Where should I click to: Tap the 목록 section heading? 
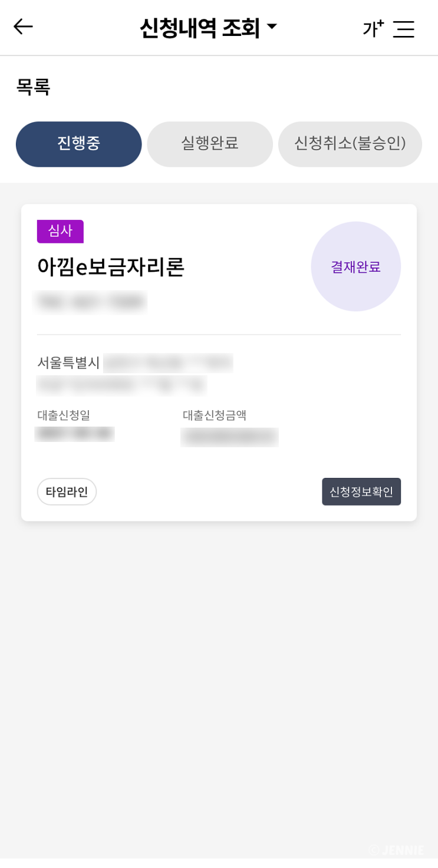33,87
